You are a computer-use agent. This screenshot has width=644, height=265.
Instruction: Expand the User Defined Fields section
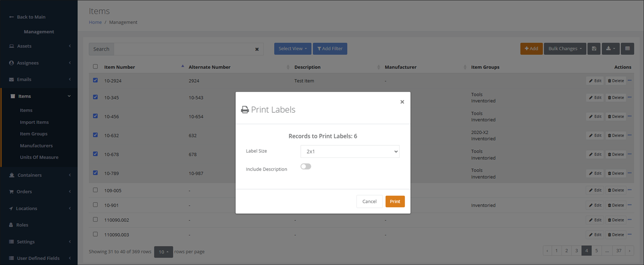39,258
